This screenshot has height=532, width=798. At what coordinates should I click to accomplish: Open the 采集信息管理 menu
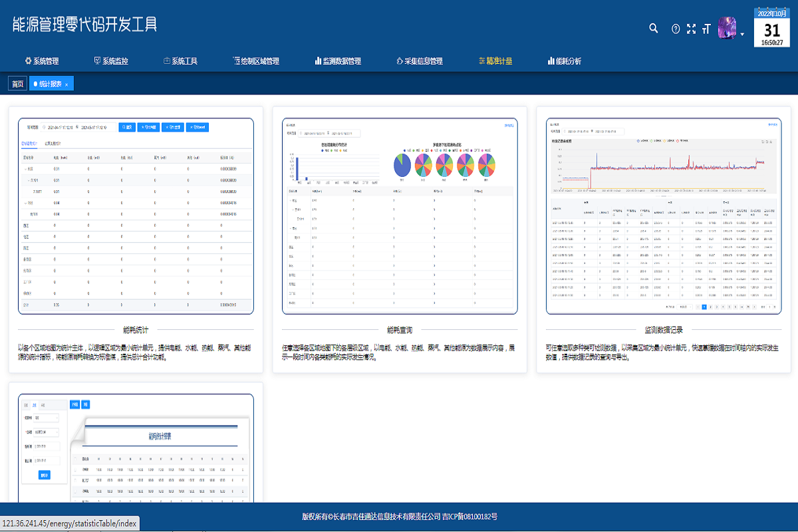point(419,61)
